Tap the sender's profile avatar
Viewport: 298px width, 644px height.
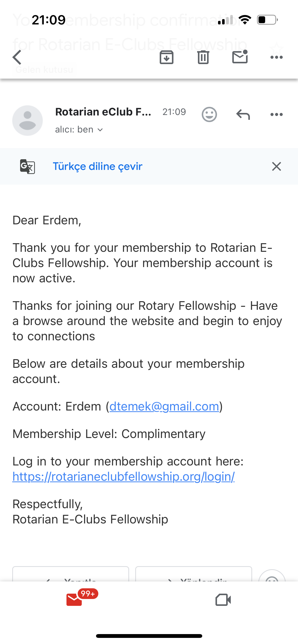pyautogui.click(x=28, y=121)
